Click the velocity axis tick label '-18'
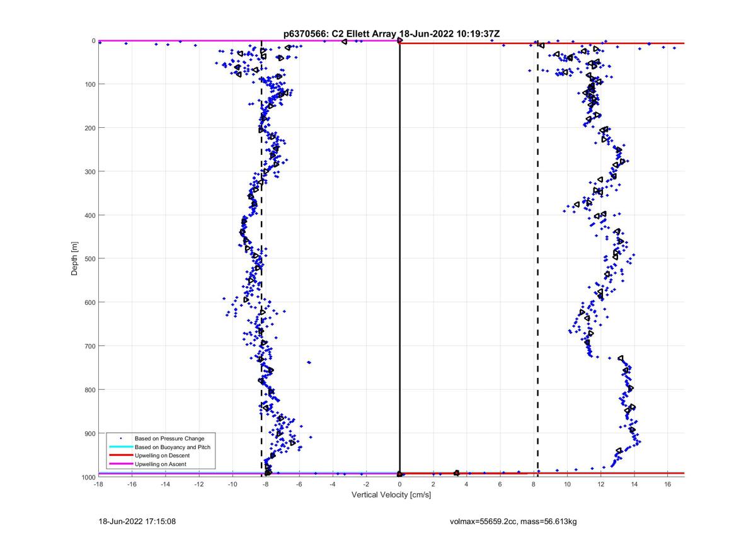 (x=98, y=484)
